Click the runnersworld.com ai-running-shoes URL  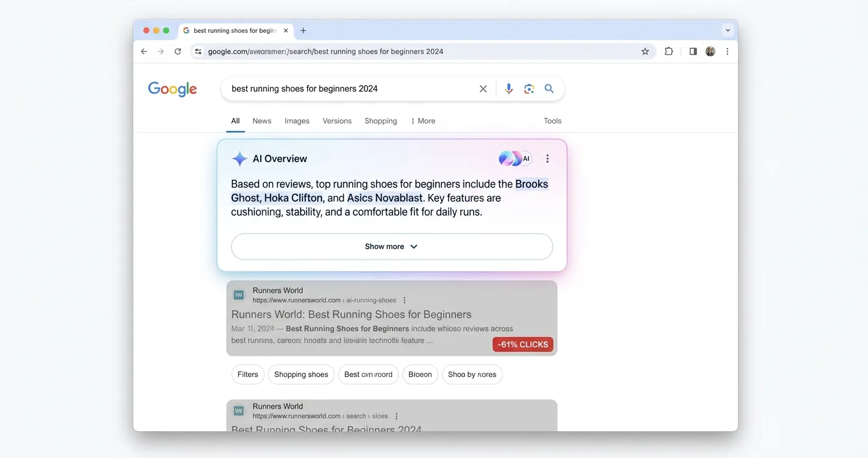[x=324, y=300]
